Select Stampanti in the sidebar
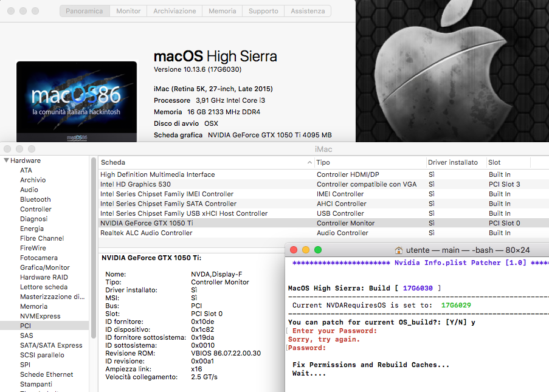Viewport: 549px width, 392px height. coord(36,384)
